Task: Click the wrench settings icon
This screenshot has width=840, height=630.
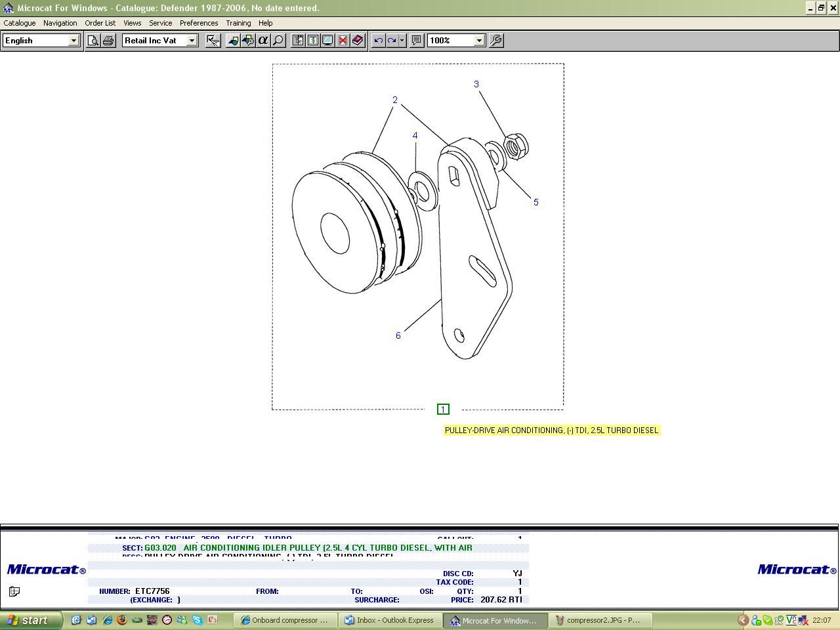Action: [x=496, y=41]
